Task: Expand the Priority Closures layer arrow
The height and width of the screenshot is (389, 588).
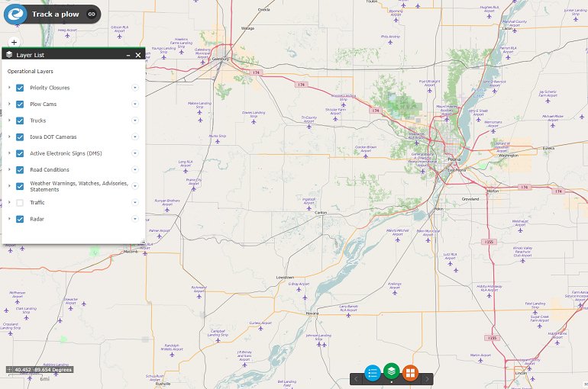Action: pyautogui.click(x=9, y=87)
